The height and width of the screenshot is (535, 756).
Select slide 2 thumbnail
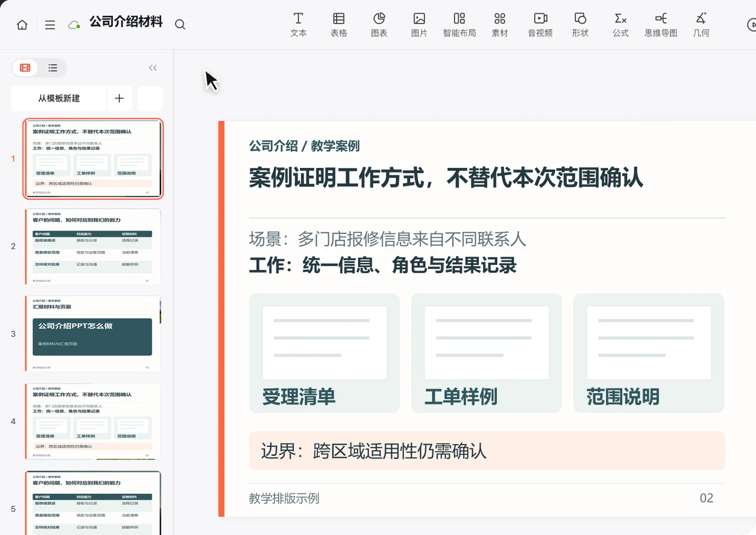pos(93,247)
